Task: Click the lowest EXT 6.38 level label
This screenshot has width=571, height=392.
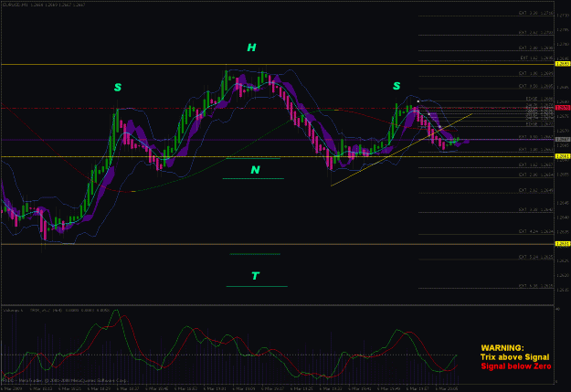Action: click(535, 286)
